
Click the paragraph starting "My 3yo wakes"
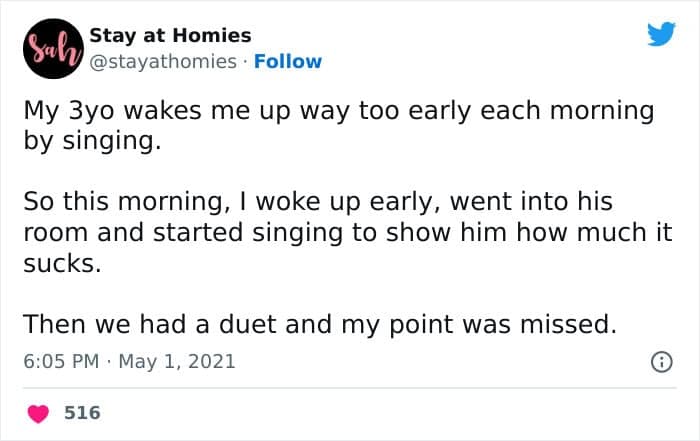click(338, 125)
